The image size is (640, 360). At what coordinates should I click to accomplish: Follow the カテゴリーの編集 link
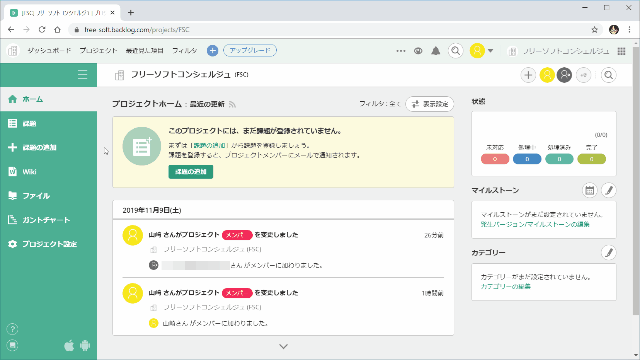click(506, 287)
